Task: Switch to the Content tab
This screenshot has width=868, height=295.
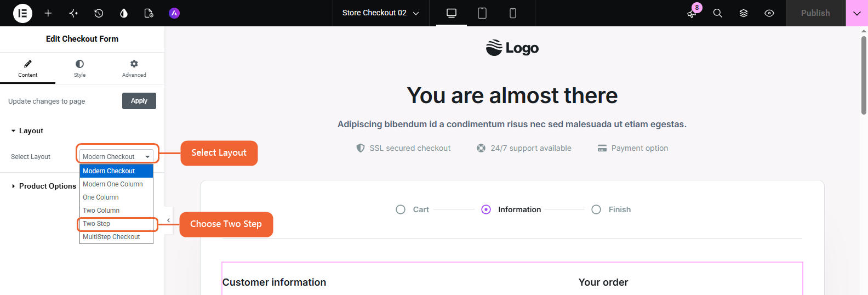Action: [28, 69]
